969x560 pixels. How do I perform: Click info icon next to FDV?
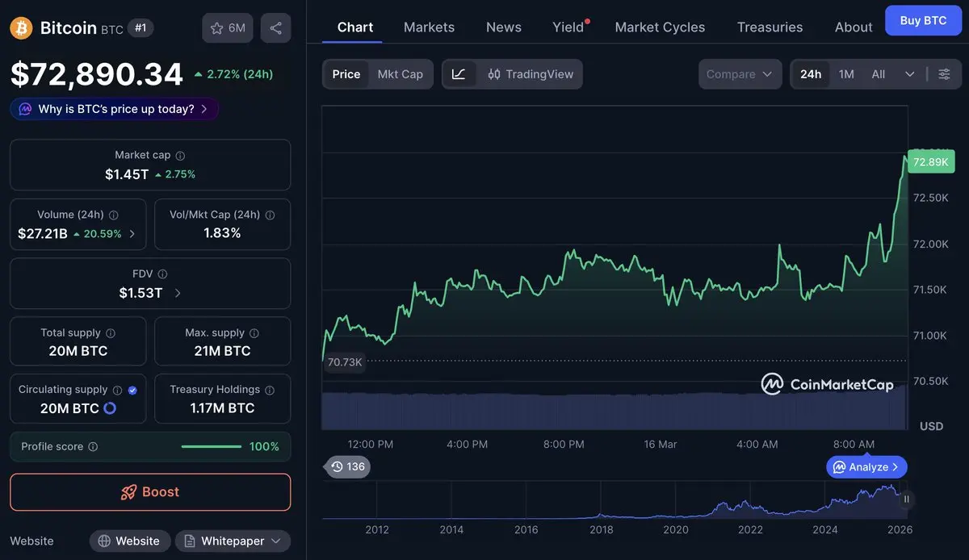162,274
